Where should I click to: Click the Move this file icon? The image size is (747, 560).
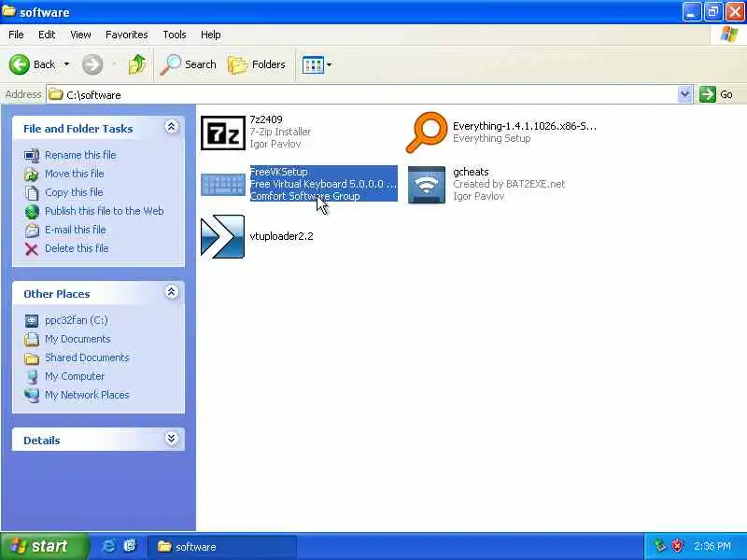32,175
